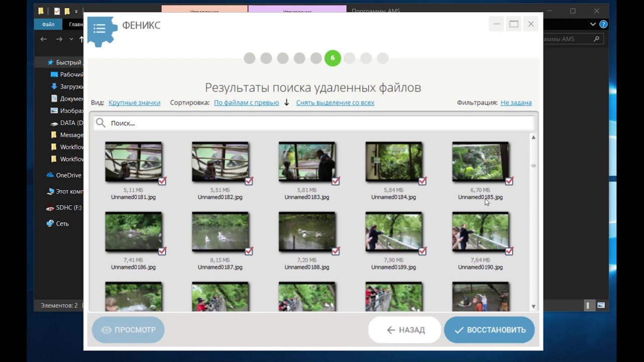Uncheck Unnamed0181.jpg checkbox

click(163, 181)
